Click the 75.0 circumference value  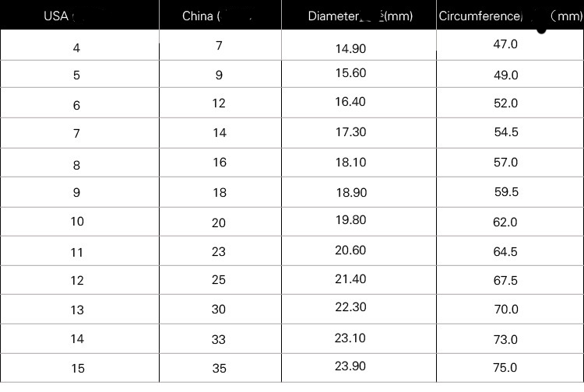pos(505,367)
